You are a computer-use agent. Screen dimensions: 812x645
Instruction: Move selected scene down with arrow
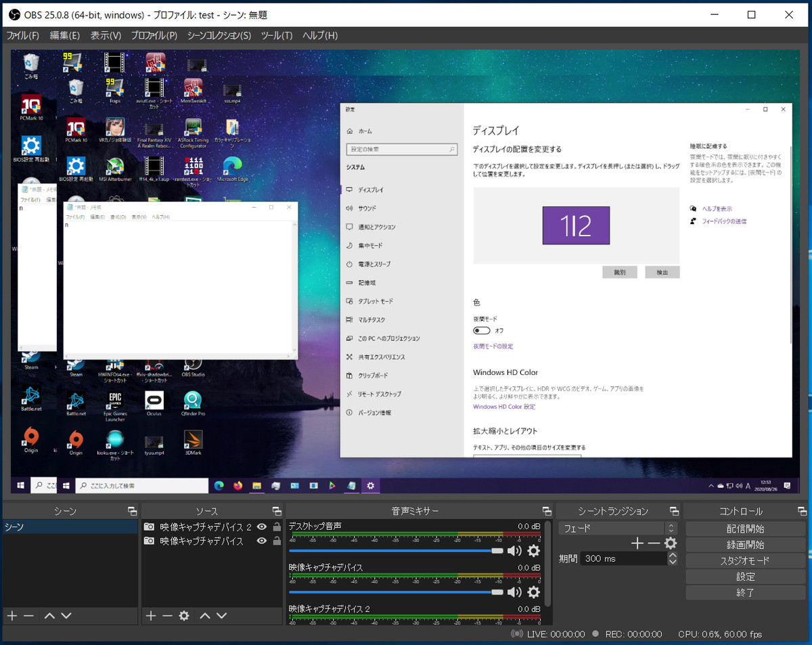(66, 615)
